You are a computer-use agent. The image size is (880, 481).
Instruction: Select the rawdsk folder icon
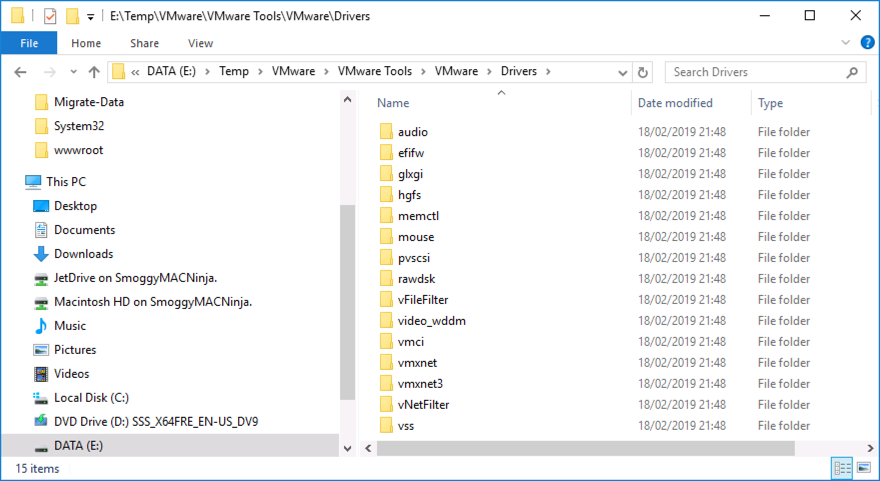[386, 279]
